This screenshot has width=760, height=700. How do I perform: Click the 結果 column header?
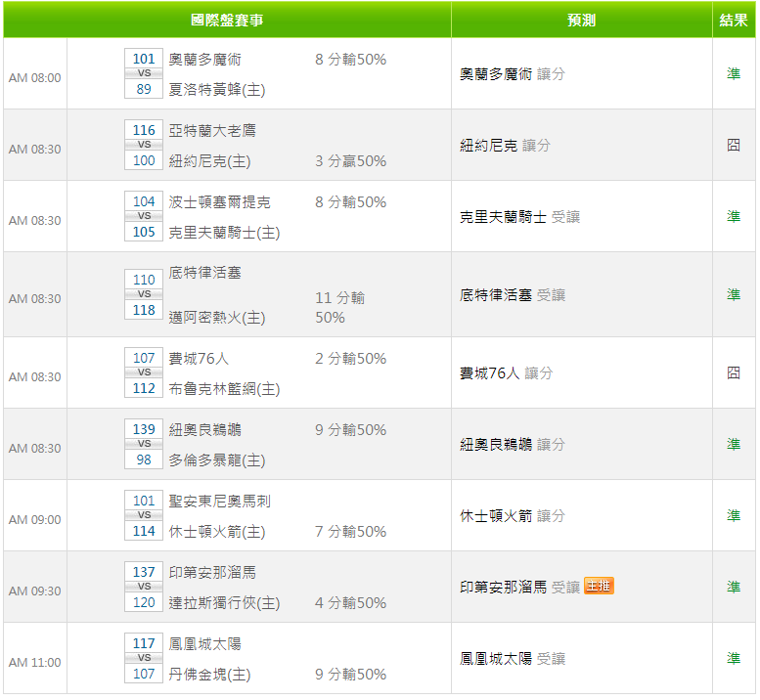(734, 20)
